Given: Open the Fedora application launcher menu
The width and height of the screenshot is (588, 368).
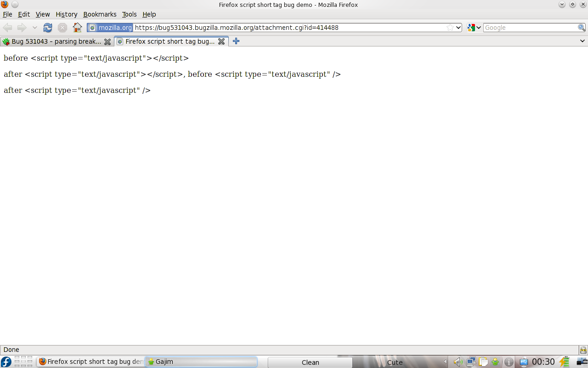Looking at the screenshot, I should (6, 362).
